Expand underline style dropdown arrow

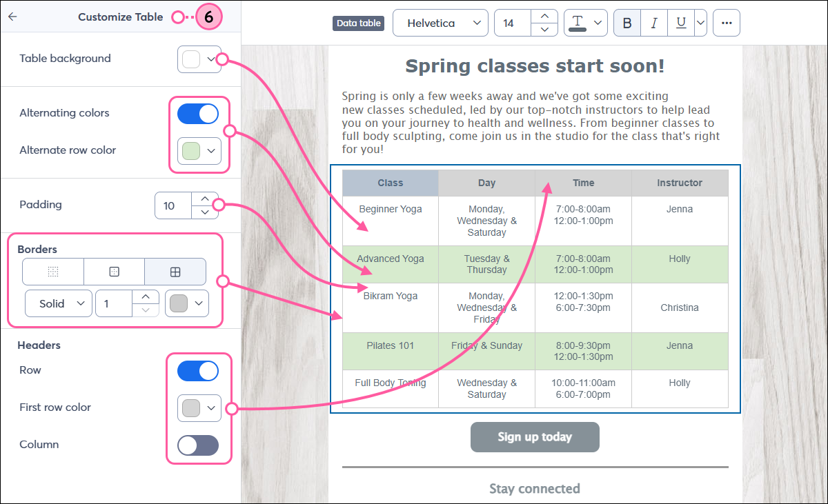coord(700,23)
